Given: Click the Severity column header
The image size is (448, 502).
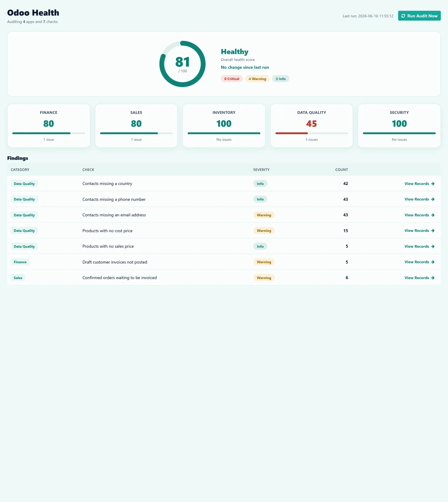Looking at the screenshot, I should pos(261,170).
